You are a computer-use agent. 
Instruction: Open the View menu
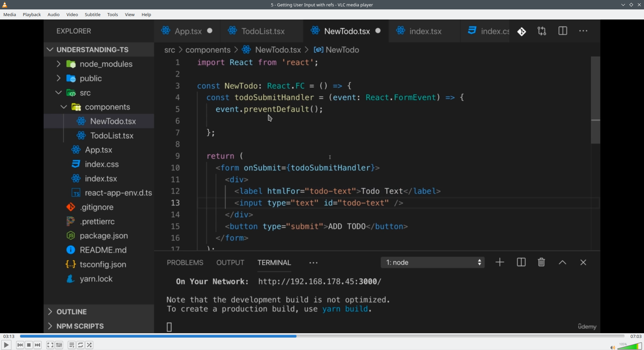tap(130, 14)
